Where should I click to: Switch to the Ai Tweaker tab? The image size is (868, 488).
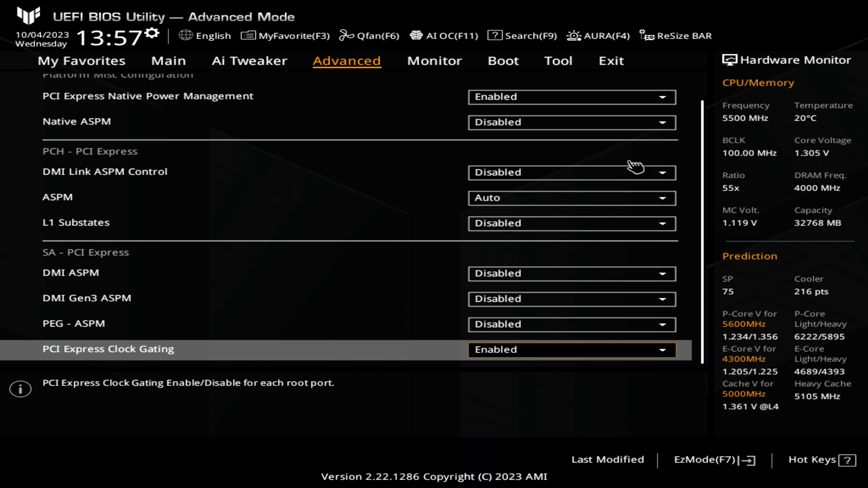coord(249,60)
